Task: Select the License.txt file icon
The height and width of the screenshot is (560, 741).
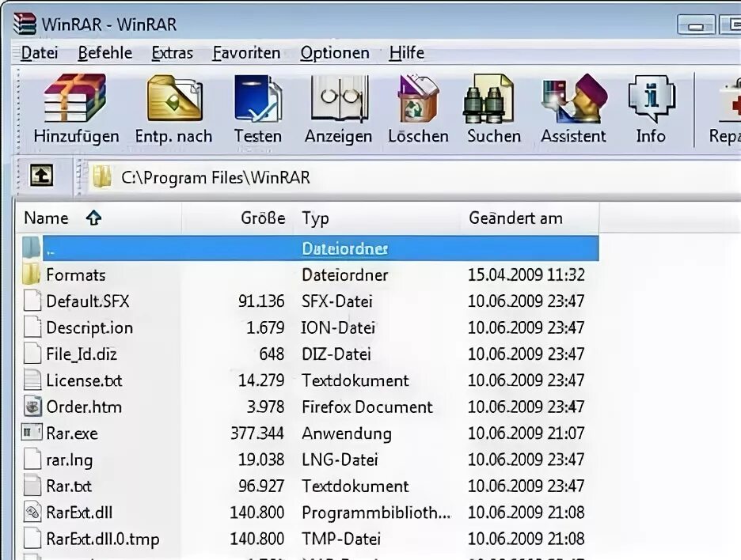Action: coord(32,380)
